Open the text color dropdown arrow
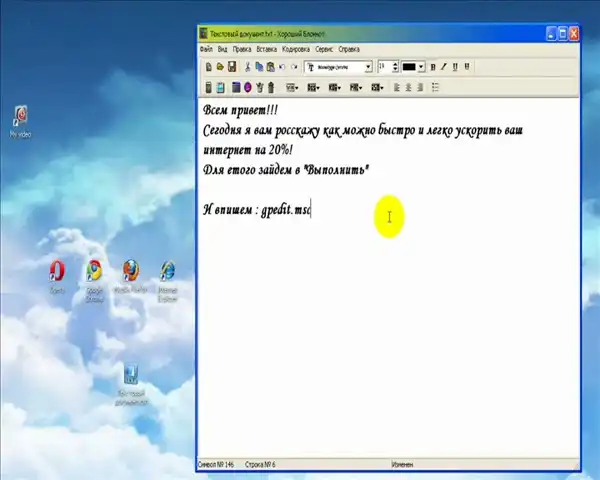 421,67
